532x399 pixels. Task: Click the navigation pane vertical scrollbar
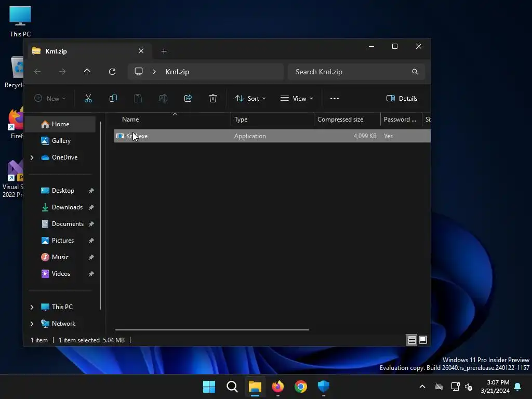tap(100, 216)
